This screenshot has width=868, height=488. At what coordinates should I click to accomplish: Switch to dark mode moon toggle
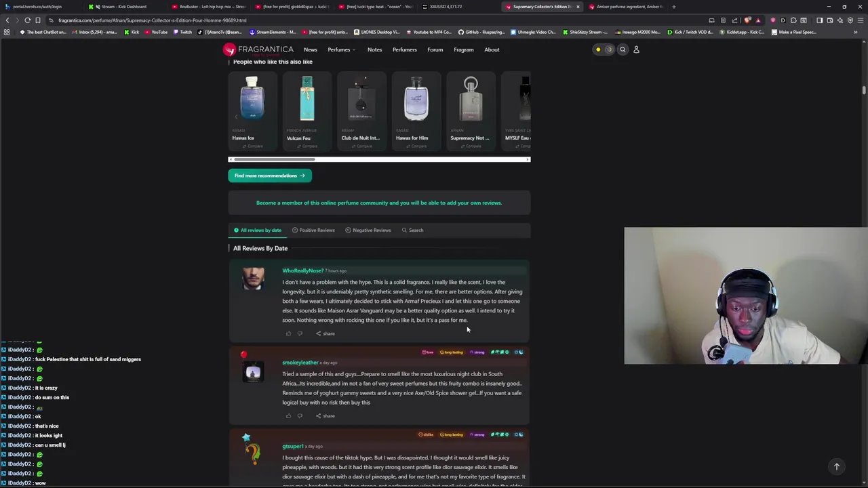609,49
